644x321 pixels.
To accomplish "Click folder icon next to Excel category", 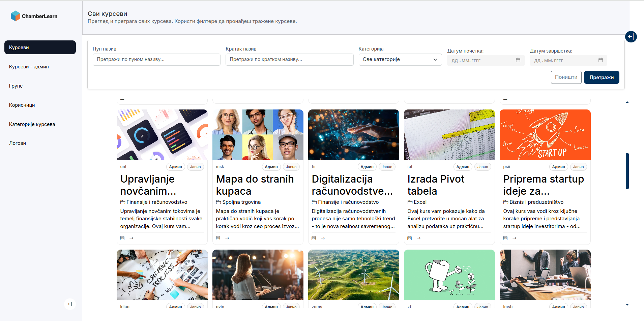I will pos(410,202).
